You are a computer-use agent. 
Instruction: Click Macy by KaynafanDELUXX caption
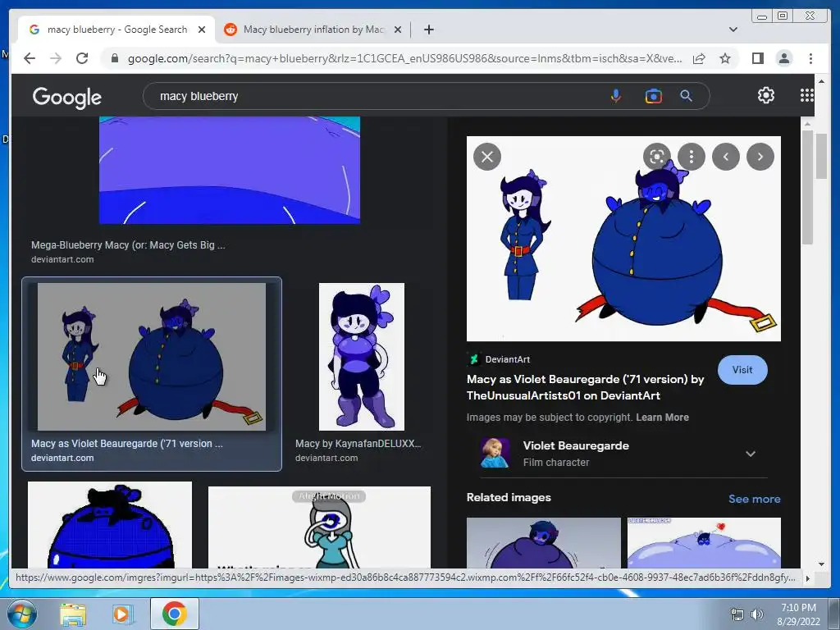[x=358, y=444]
